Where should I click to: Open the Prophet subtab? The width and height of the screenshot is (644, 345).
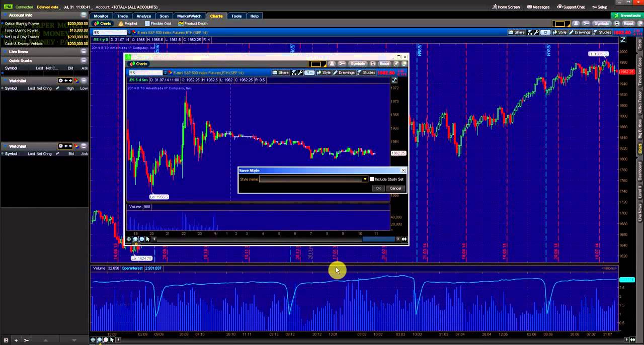coord(128,24)
